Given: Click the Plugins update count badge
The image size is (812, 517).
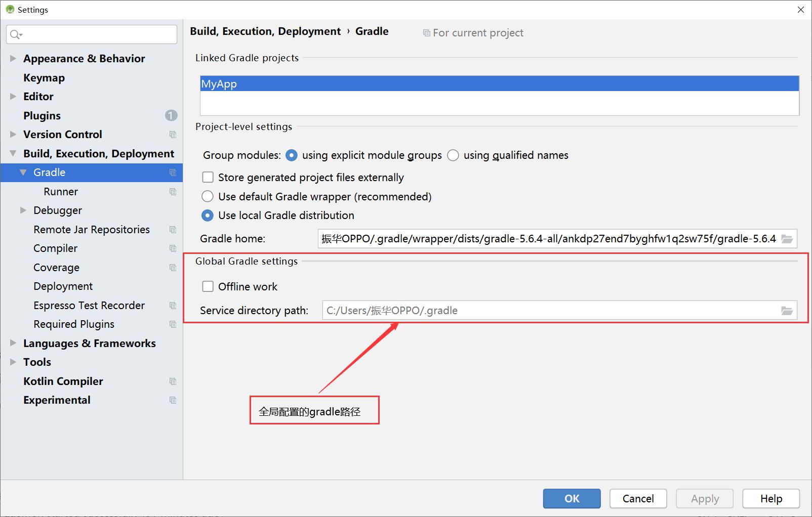Looking at the screenshot, I should (x=171, y=115).
